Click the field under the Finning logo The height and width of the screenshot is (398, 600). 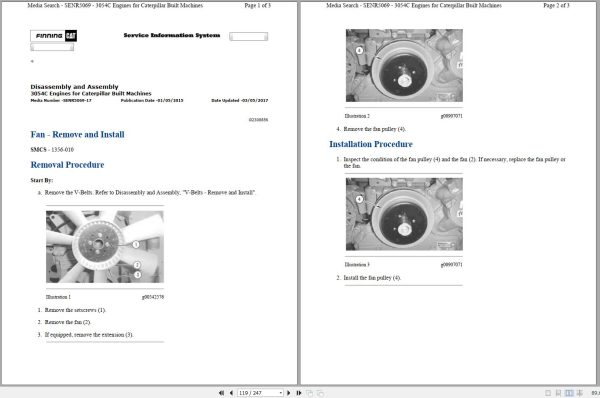point(52,47)
